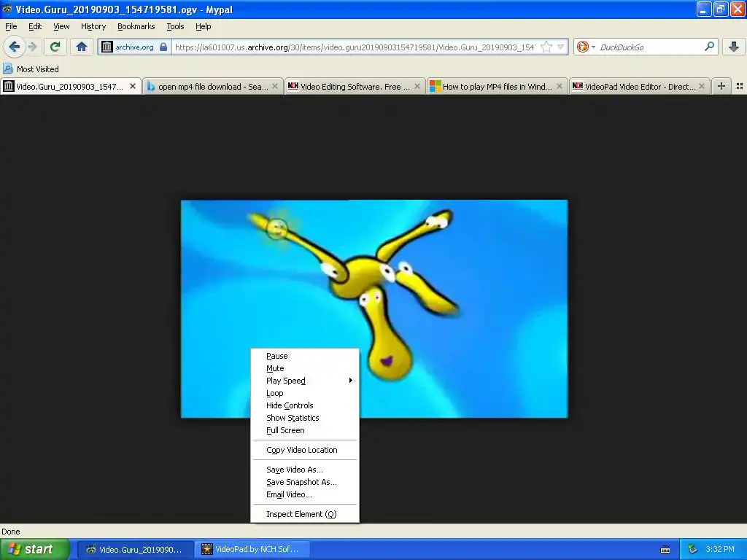747x560 pixels.
Task: Switch to VideoPad by NCH taskbar button
Action: point(252,549)
